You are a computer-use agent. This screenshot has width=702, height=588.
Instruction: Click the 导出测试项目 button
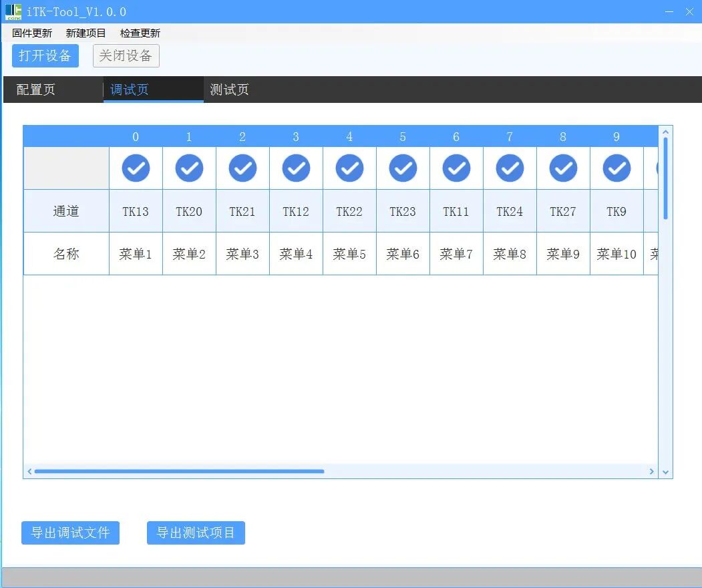pos(196,533)
